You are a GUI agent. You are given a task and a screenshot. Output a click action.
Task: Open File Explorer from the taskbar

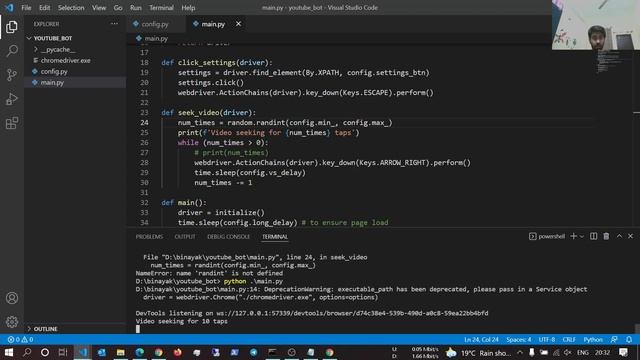(120, 352)
